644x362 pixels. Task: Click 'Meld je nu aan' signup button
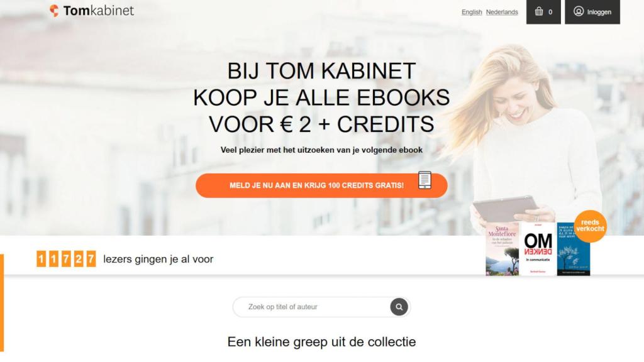(321, 185)
